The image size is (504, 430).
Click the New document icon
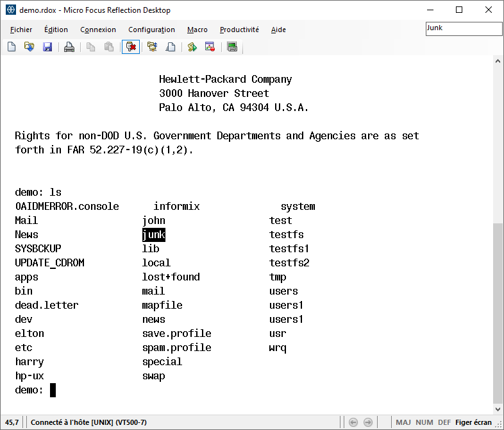12,47
